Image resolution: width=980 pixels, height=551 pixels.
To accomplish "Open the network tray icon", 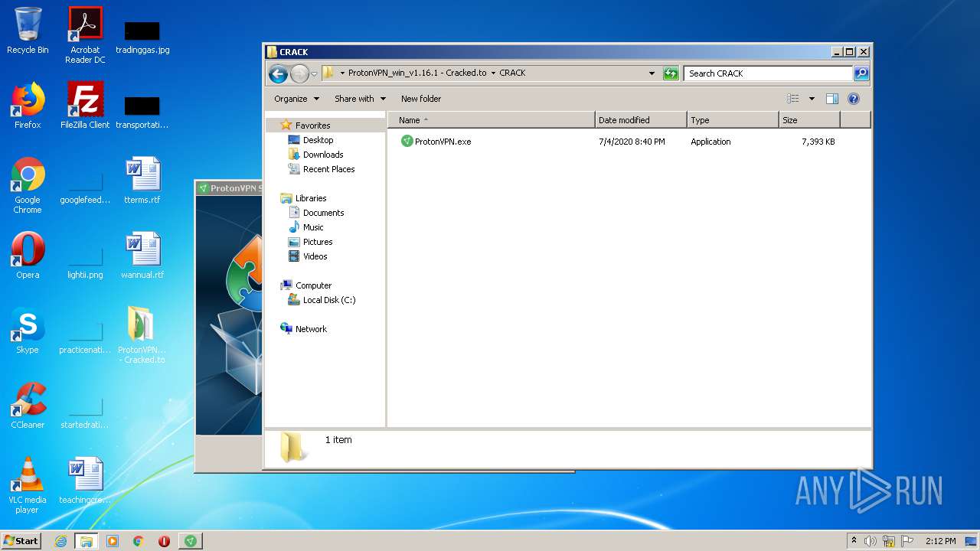I will pos(889,541).
